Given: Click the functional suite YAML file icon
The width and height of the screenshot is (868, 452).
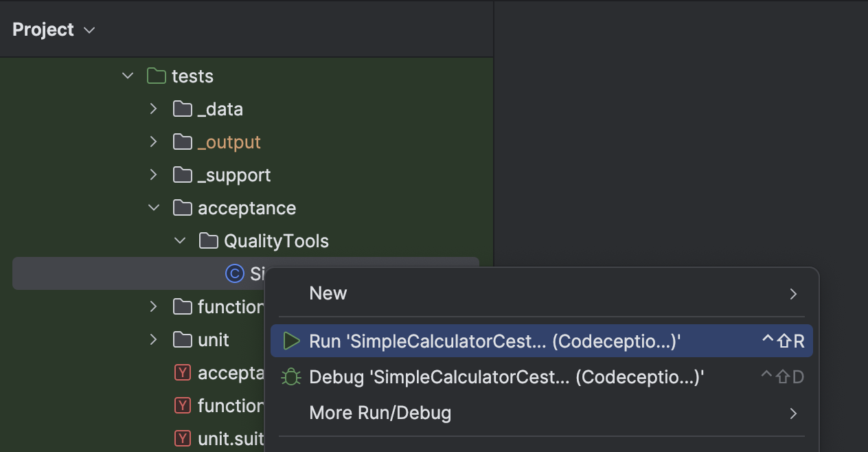Looking at the screenshot, I should [x=182, y=406].
